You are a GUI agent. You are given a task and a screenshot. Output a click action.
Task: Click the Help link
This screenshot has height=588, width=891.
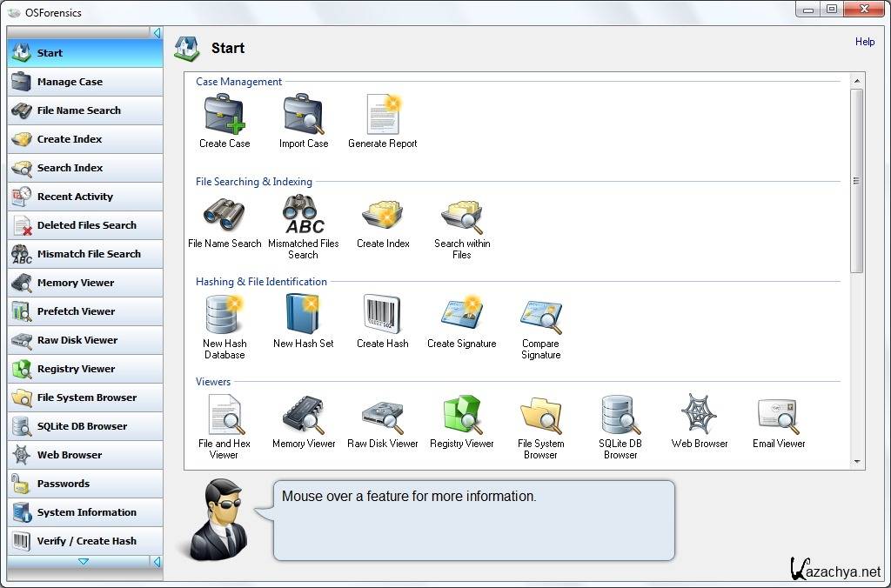pyautogui.click(x=864, y=42)
